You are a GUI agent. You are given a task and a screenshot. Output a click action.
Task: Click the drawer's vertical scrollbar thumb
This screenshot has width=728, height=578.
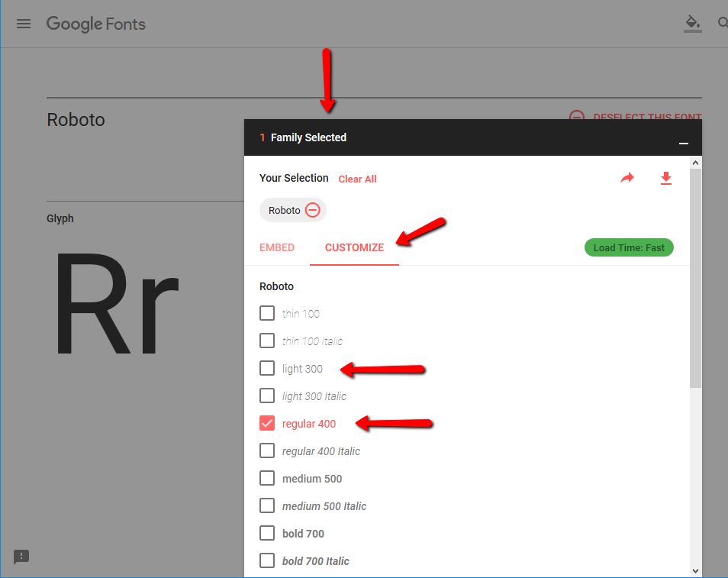695,278
